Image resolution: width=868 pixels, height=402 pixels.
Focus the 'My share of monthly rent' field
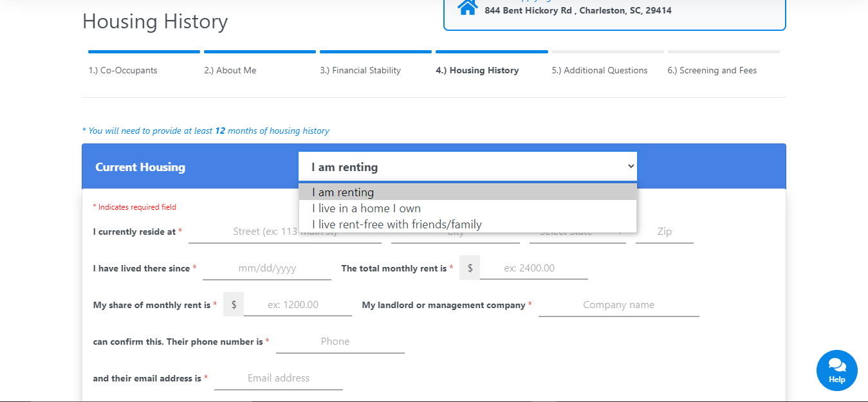298,305
